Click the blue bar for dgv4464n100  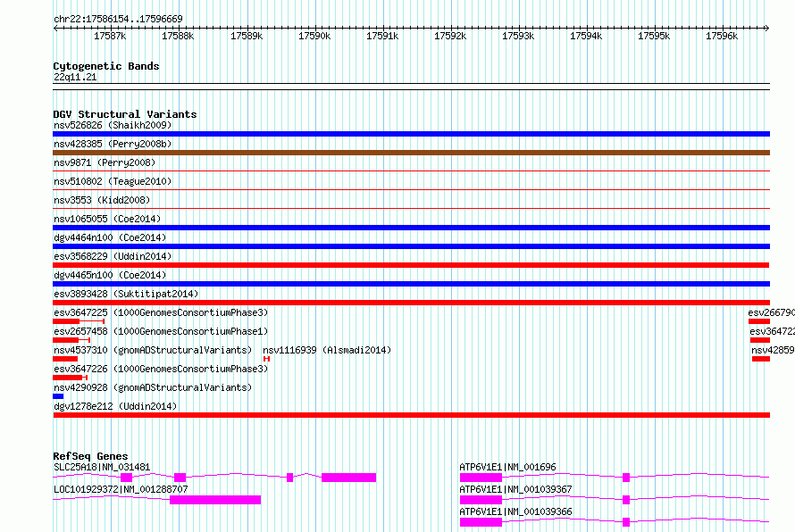411,246
